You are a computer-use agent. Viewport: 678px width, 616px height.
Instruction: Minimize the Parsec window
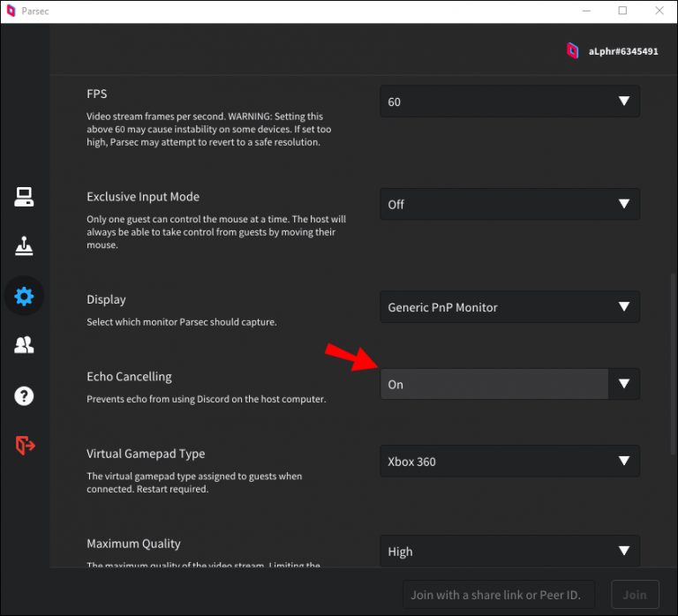click(584, 11)
